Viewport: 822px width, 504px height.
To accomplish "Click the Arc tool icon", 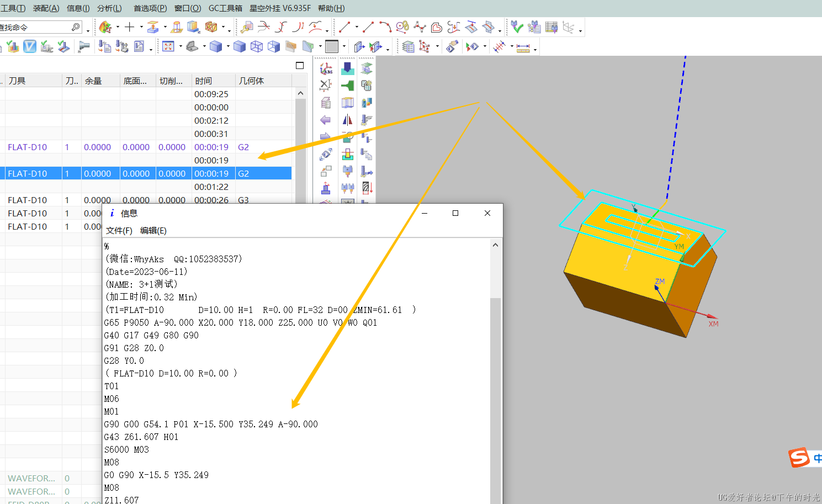I will (385, 26).
